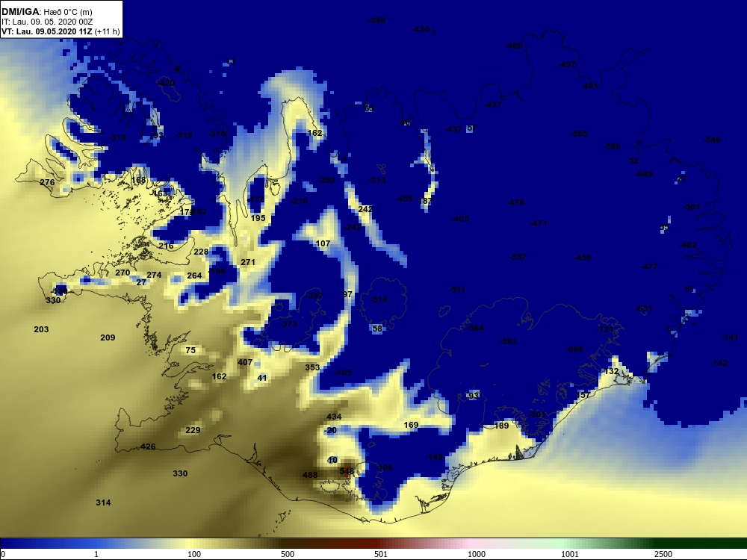Click the 1000 tick label on the legend
The height and width of the screenshot is (560, 747).
point(477,554)
